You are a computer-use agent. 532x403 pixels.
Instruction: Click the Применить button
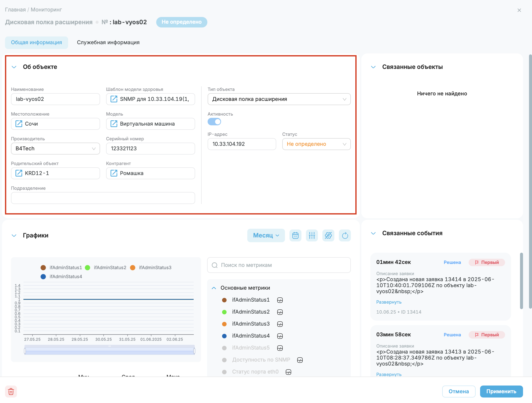501,392
